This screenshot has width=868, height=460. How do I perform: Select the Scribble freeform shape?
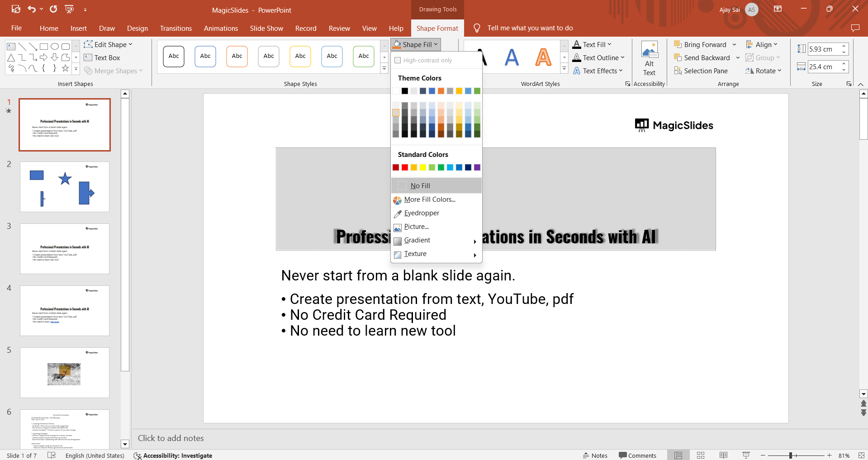pos(11,68)
